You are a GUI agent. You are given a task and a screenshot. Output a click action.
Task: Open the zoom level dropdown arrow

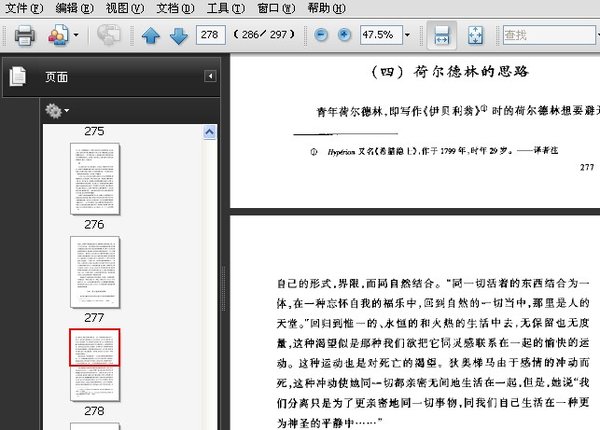(407, 35)
